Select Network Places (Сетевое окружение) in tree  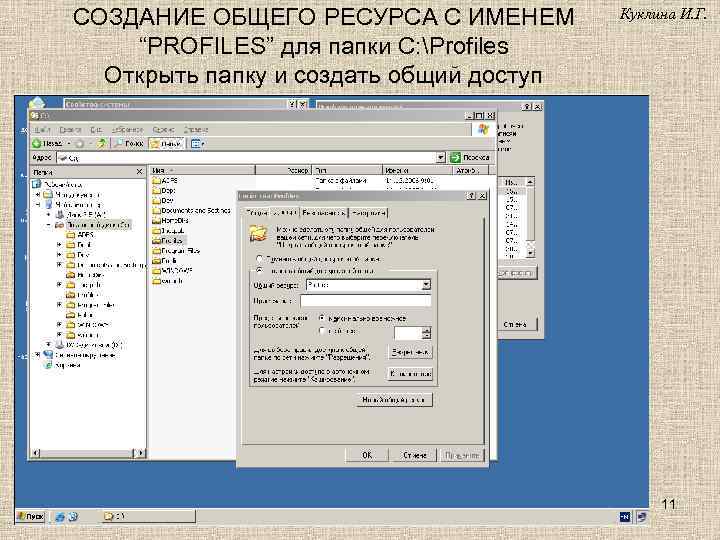(79, 355)
